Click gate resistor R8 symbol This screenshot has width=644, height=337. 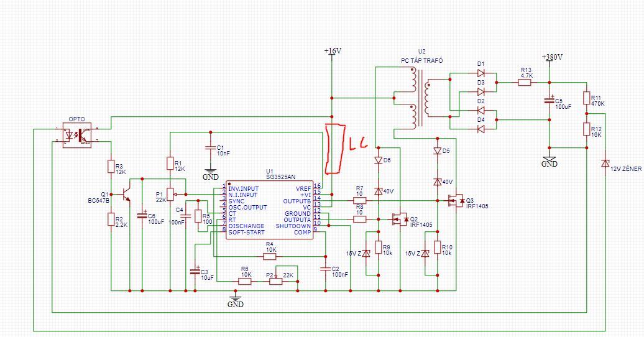(359, 219)
